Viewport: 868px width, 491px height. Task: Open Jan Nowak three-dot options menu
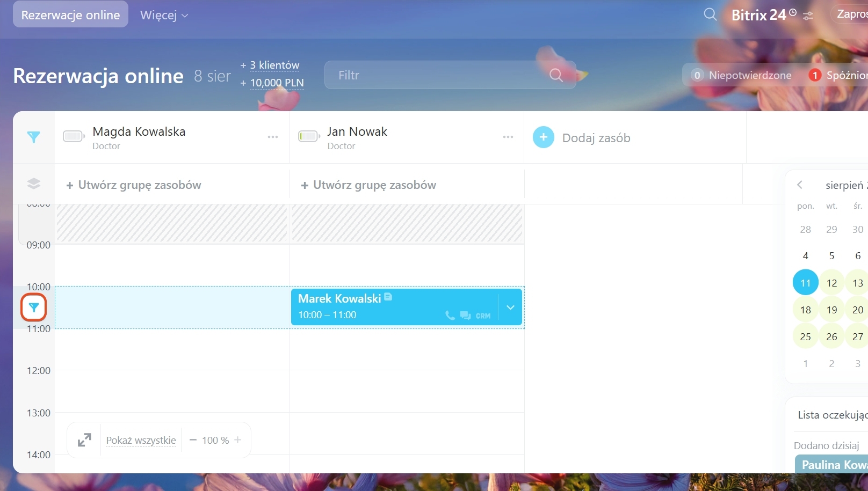(508, 137)
